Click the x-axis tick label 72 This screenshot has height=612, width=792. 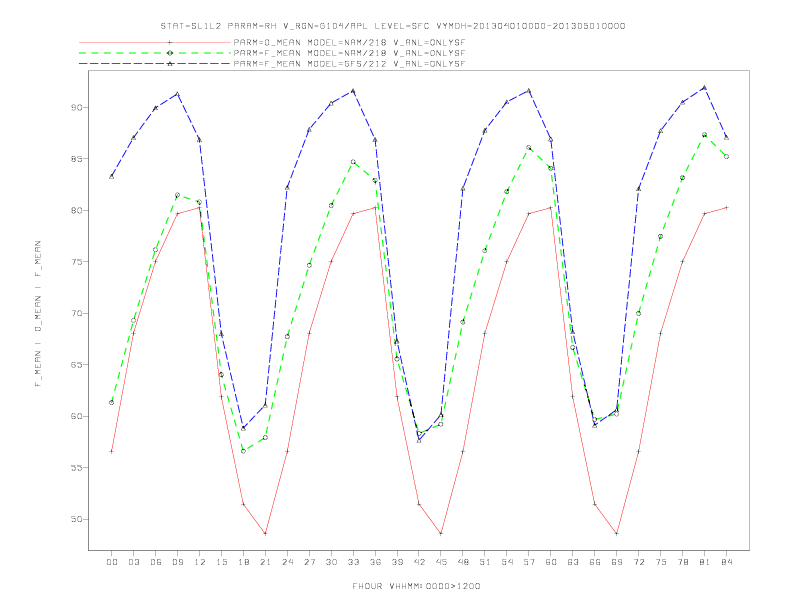click(639, 562)
